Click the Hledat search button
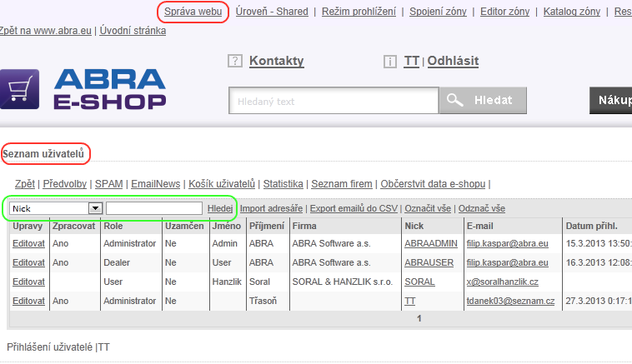Screen dimensions: 632x364 483,100
